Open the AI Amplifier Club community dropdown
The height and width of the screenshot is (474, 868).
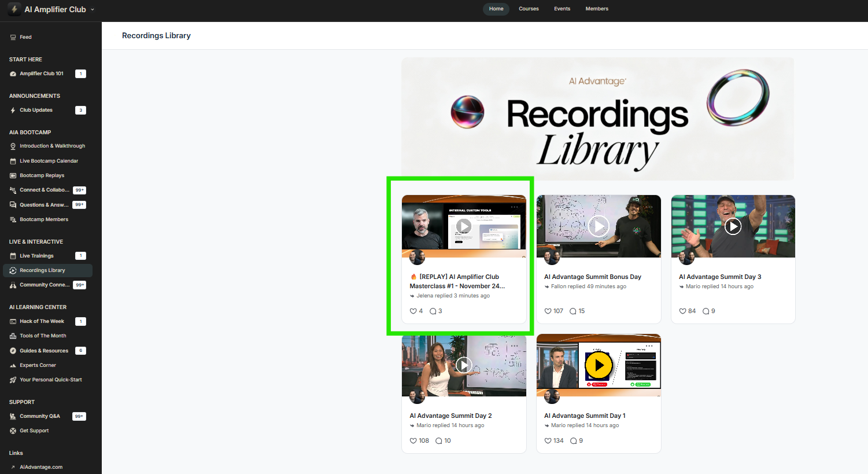point(59,9)
